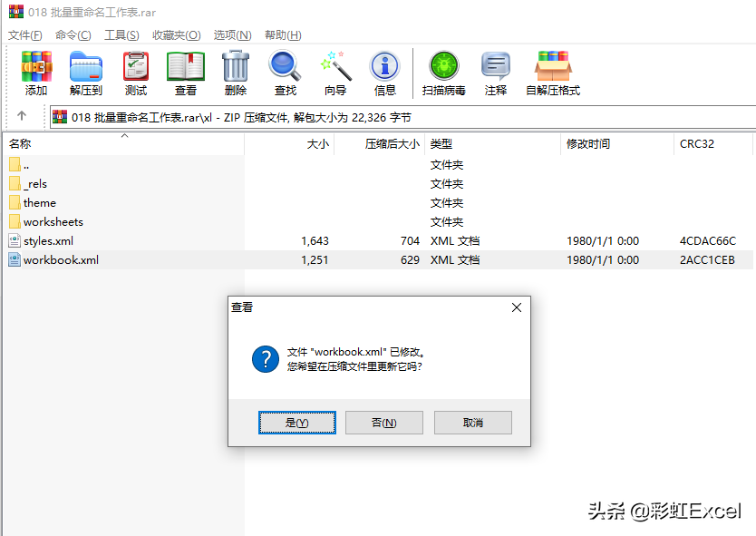Click the size value 1,251
Image resolution: width=756 pixels, height=536 pixels.
315,260
